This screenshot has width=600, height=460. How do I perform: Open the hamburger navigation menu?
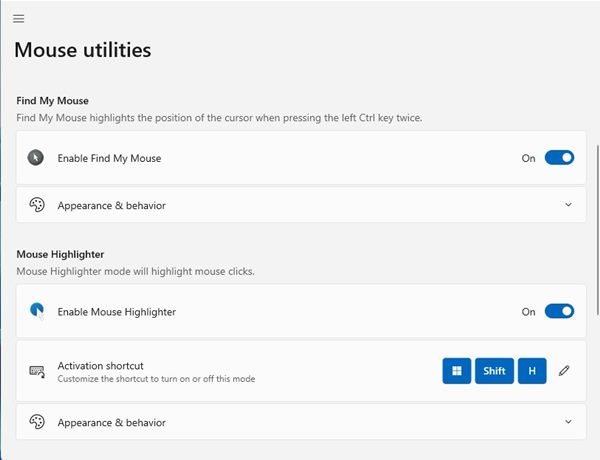point(19,19)
